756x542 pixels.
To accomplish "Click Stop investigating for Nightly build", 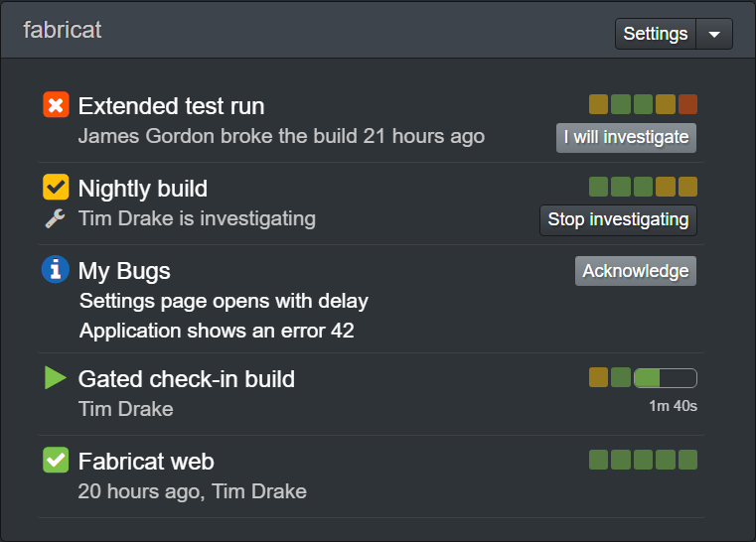I will (618, 220).
